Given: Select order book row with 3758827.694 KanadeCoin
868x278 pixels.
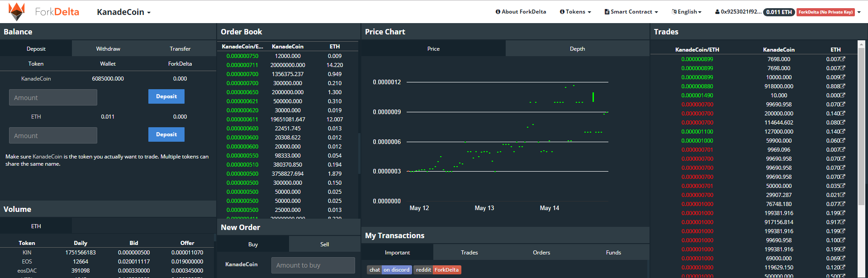Looking at the screenshot, I should pyautogui.click(x=288, y=174).
